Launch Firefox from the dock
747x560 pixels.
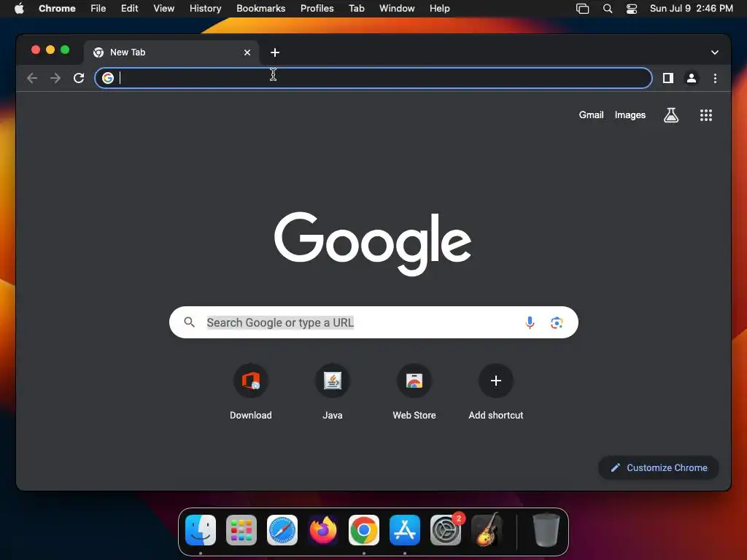(x=323, y=530)
